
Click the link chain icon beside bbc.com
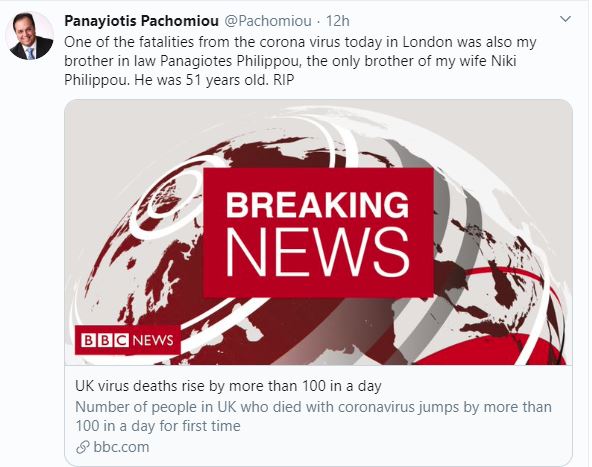(x=82, y=447)
